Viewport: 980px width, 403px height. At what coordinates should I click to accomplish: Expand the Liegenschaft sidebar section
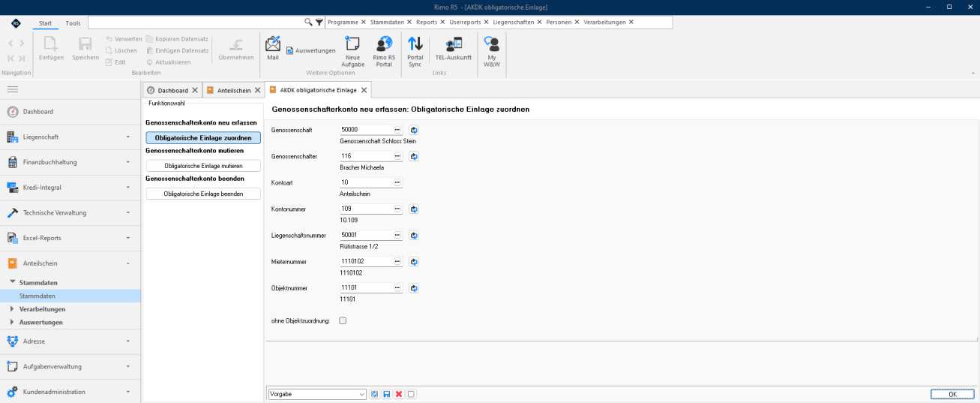click(x=70, y=137)
